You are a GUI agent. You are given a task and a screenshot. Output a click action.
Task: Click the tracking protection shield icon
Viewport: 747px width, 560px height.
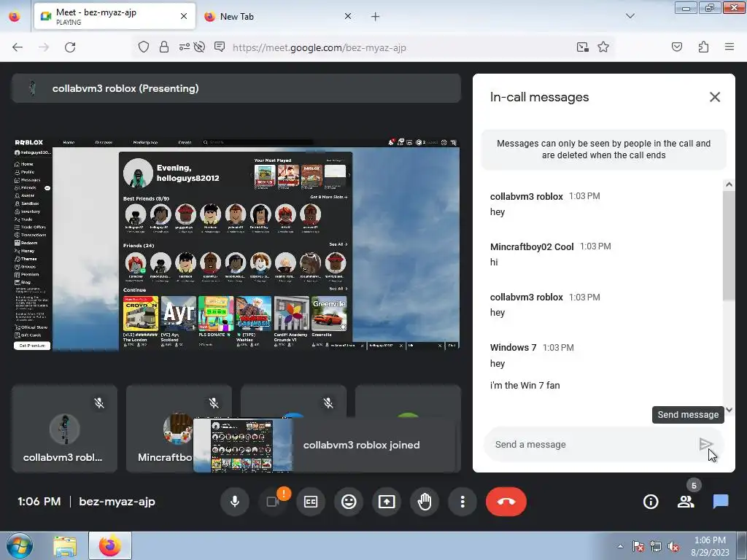pos(144,47)
